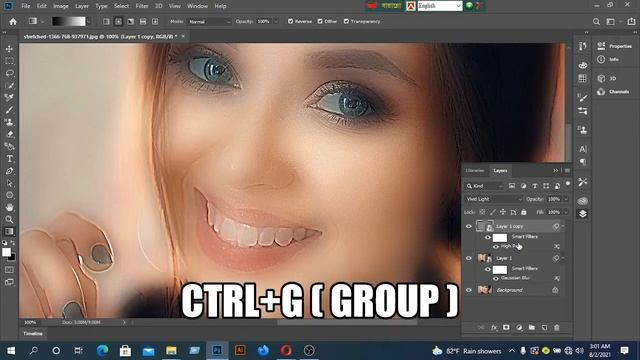The image size is (640, 360).
Task: Add layer style fx icon
Action: tap(494, 327)
